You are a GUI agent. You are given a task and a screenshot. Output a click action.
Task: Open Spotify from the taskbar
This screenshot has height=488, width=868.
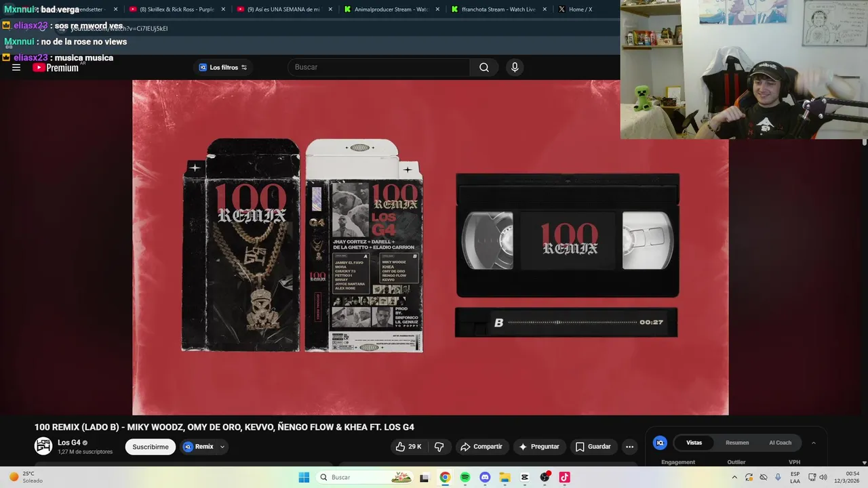[465, 477]
